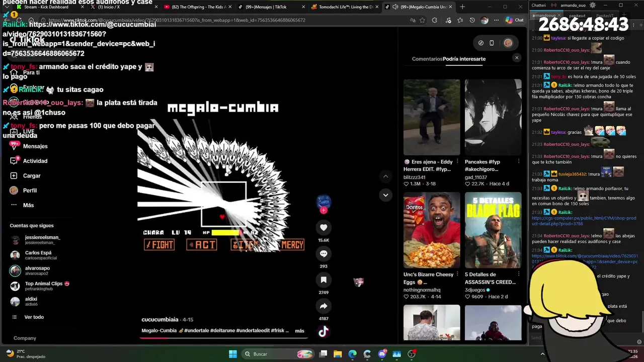644x362 pixels.
Task: Open aldixi followed account
Action: coord(31,301)
